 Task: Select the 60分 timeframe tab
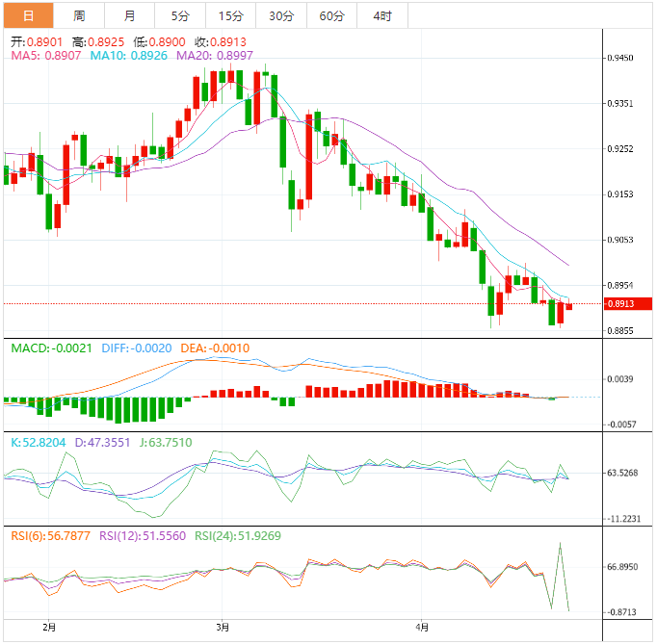[331, 16]
